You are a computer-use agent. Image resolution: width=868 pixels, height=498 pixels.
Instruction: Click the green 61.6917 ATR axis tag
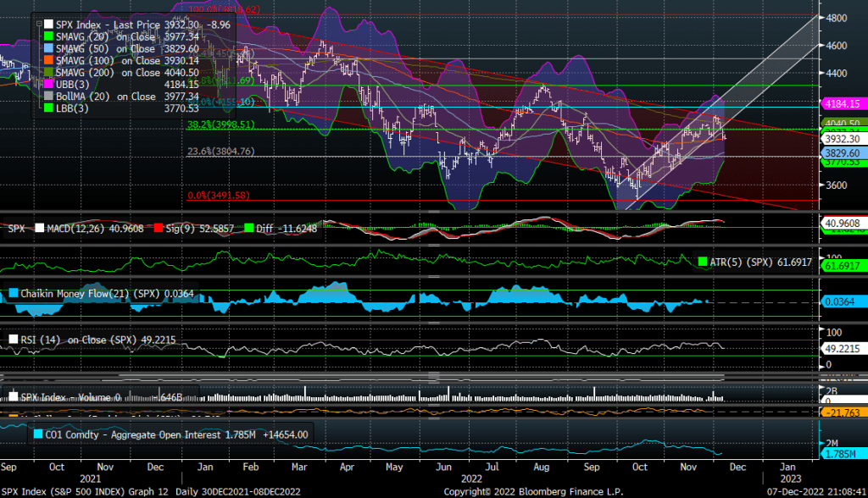(843, 266)
